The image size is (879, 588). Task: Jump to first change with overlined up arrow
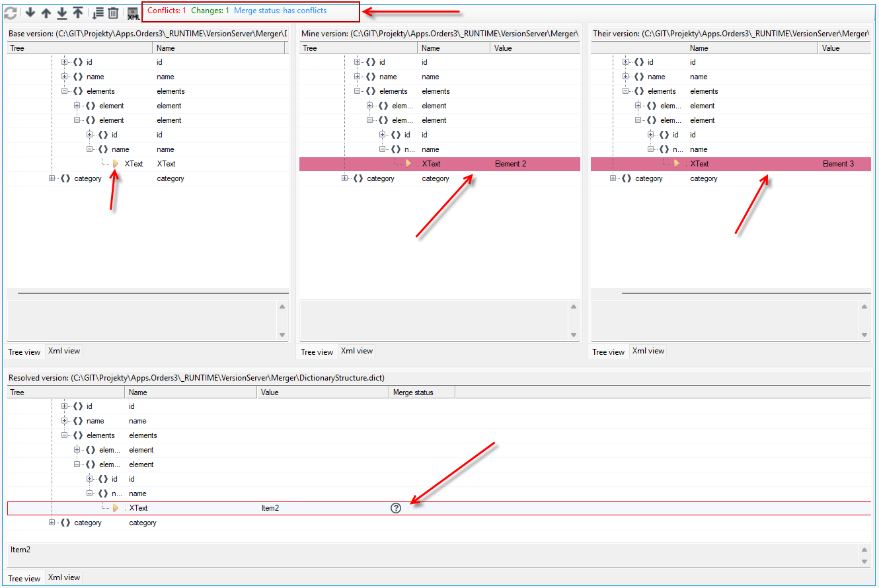[x=78, y=13]
